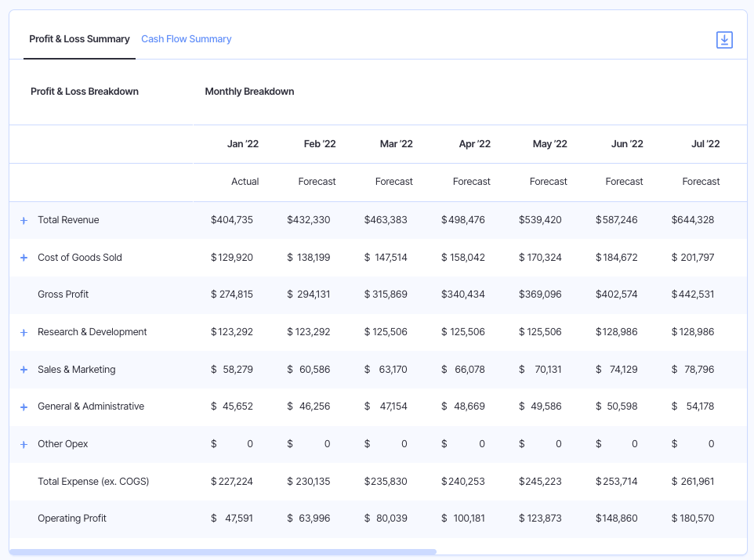Click the download icon in the top-right corner
Screen dimensions: 754x560
pyautogui.click(x=724, y=40)
